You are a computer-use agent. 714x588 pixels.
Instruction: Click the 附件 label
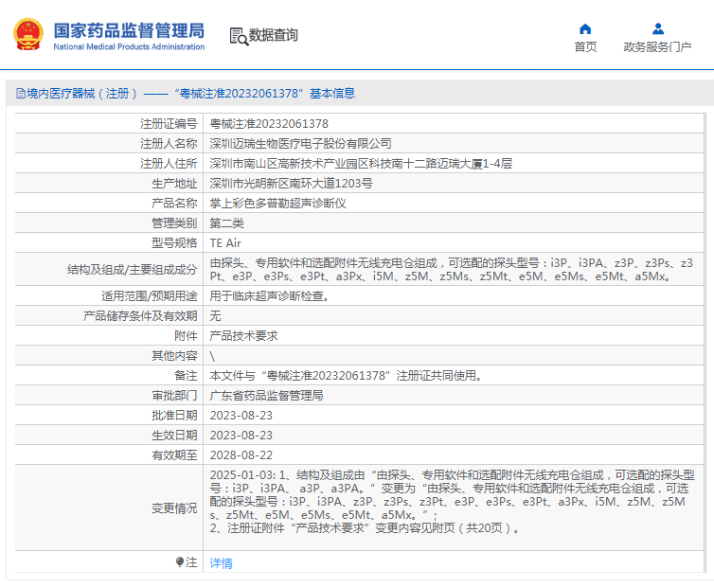click(186, 336)
